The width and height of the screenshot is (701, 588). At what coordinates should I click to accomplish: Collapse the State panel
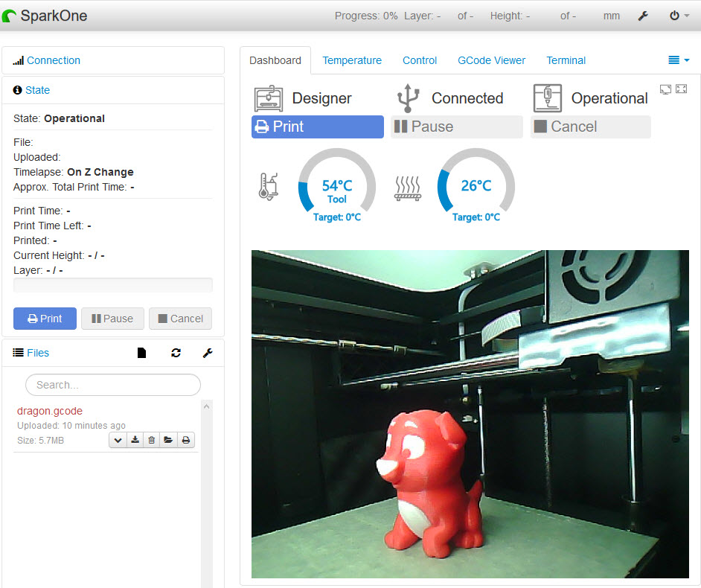[37, 90]
